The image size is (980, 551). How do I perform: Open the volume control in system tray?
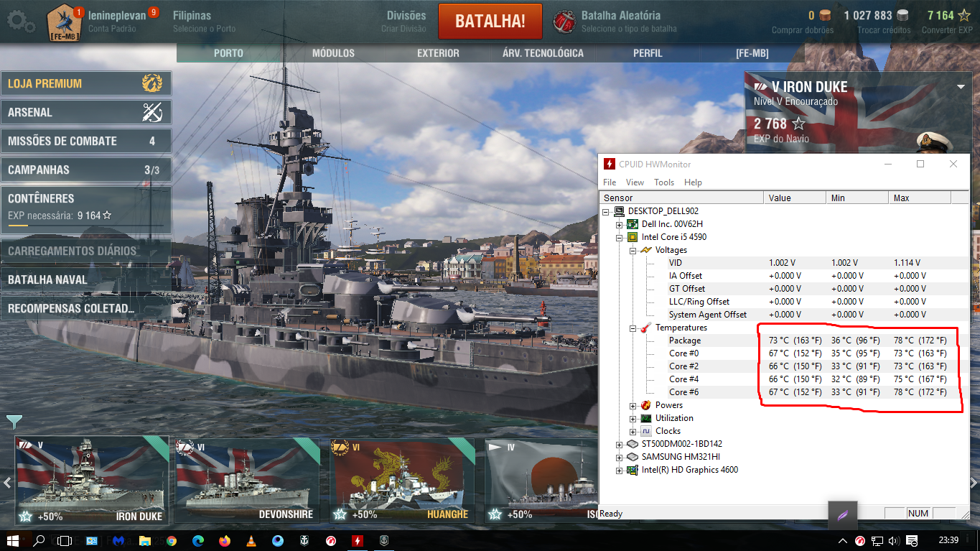point(894,541)
